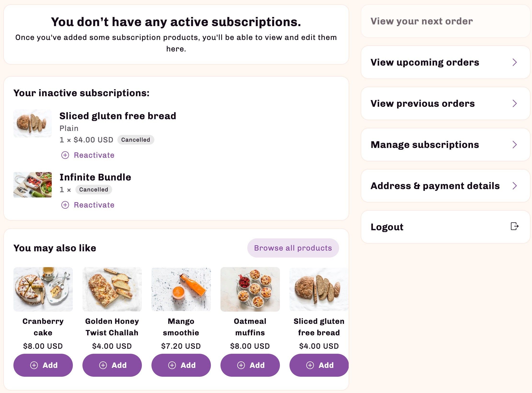Select the Logout menu item
This screenshot has width=532, height=393.
click(445, 227)
